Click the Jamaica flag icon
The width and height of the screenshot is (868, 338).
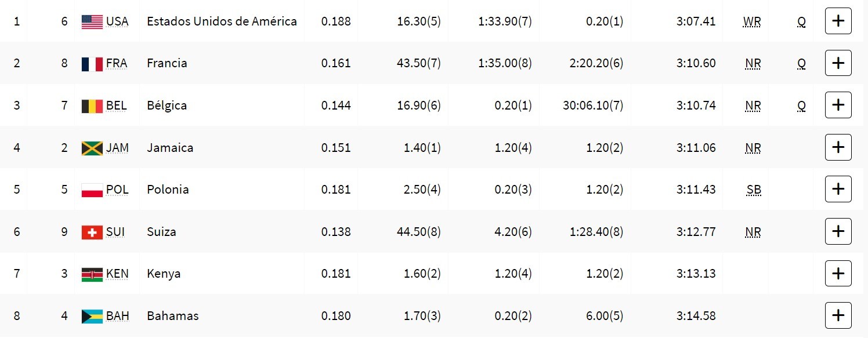[x=92, y=148]
